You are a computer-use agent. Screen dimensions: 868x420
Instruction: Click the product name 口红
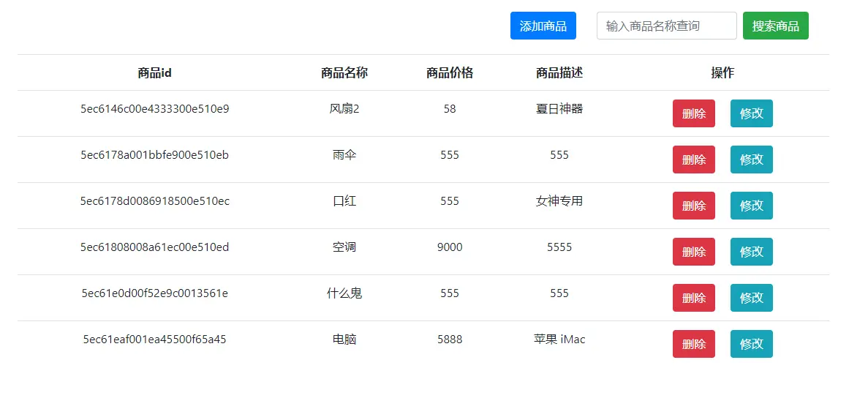[344, 201]
